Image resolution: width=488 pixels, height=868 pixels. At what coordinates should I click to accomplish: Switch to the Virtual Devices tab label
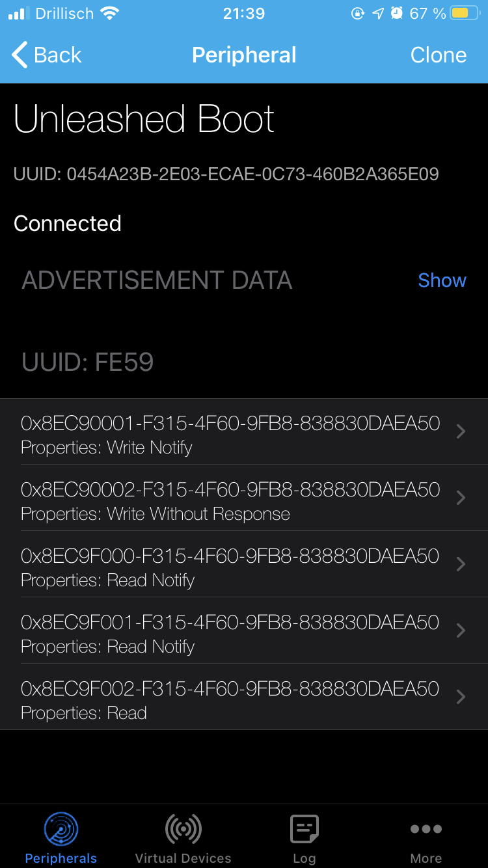pos(183,858)
